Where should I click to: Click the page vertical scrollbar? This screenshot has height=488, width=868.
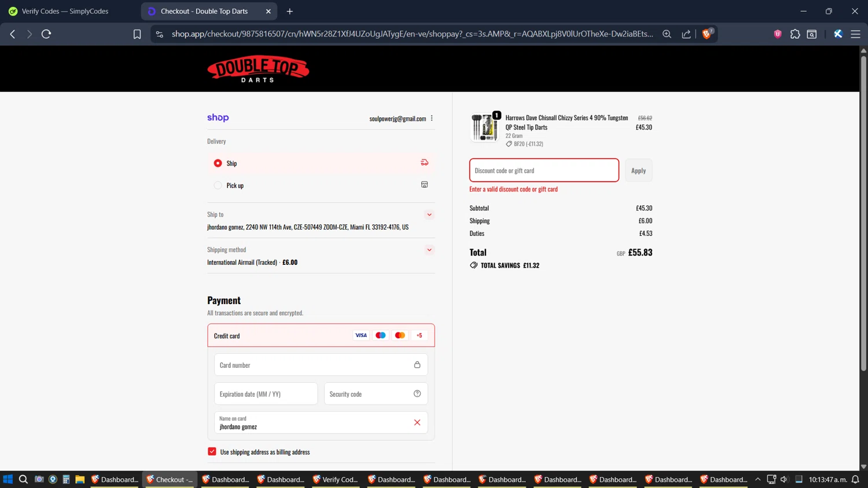863,214
